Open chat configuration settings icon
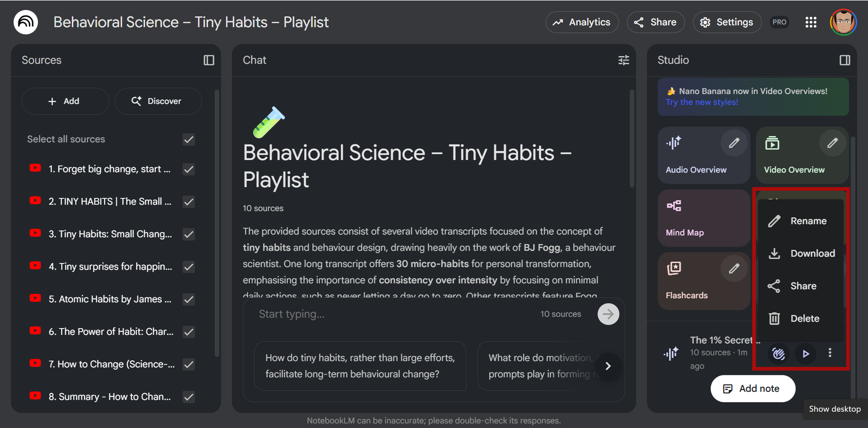 click(x=623, y=60)
